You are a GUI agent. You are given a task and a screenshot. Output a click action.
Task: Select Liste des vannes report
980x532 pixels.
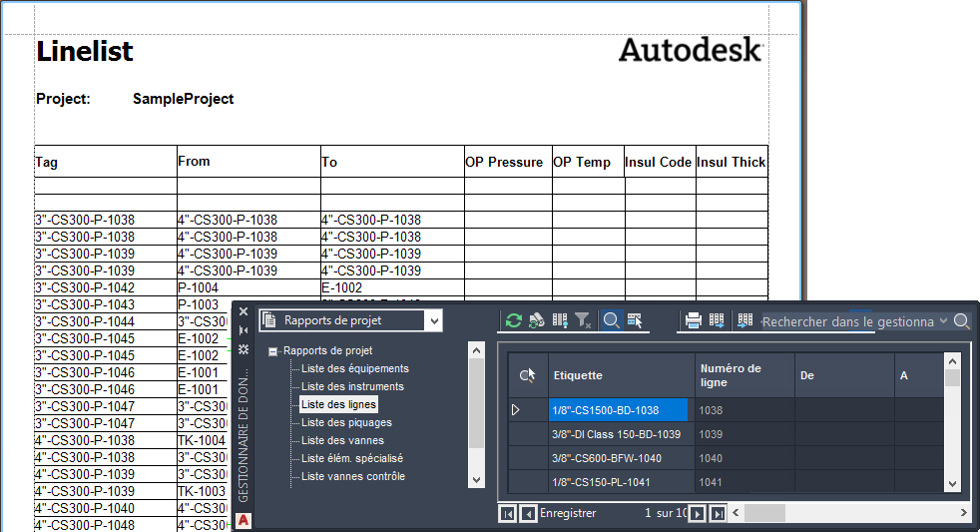[x=342, y=440]
